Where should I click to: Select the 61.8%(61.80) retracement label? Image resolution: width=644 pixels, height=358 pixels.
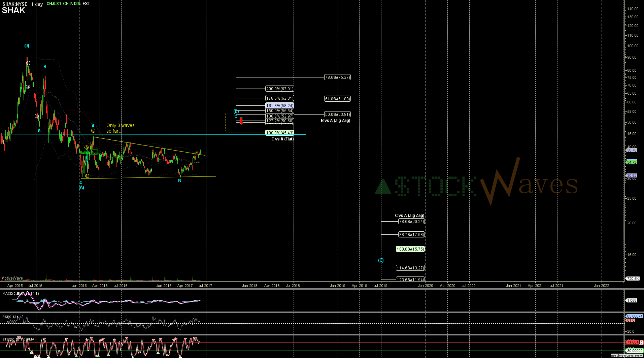(337, 99)
